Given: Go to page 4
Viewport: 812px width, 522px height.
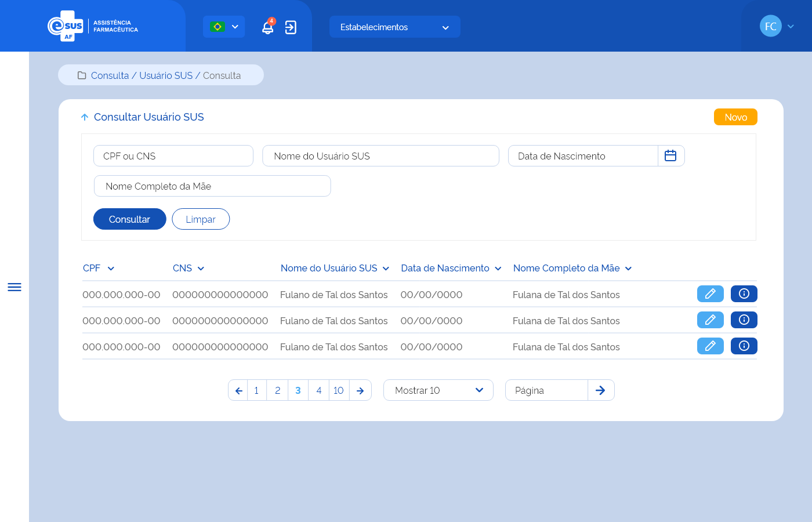Looking at the screenshot, I should (x=319, y=390).
